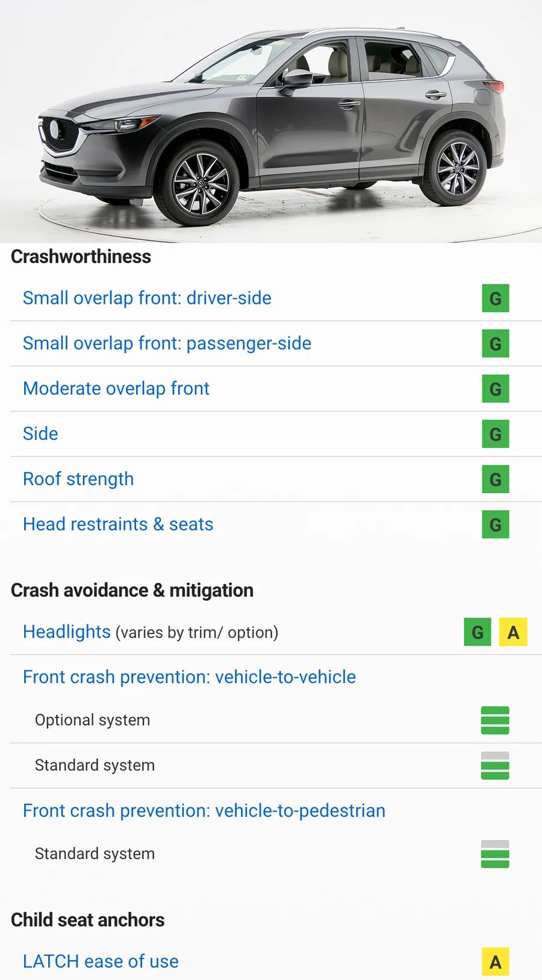Screen dimensions: 542x980
Task: Click the vehicle-to-vehicle Standard system bars icon
Action: pyautogui.click(x=495, y=765)
